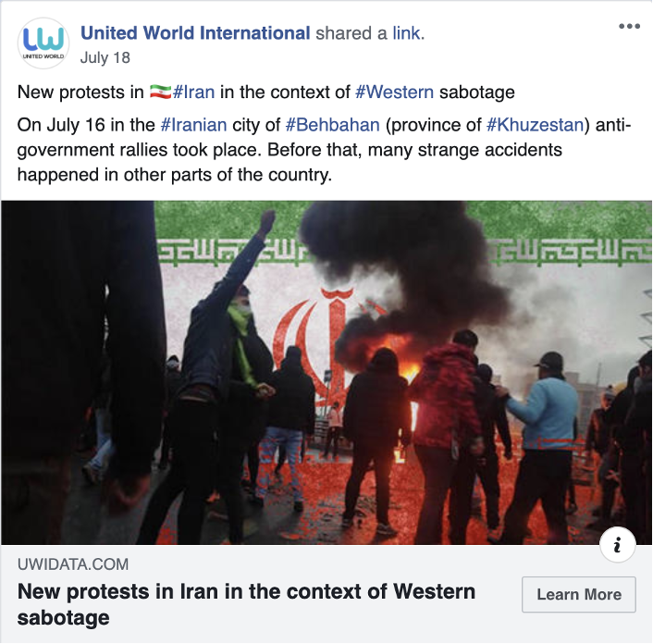Open the #Khuzestan hashtag

click(536, 125)
